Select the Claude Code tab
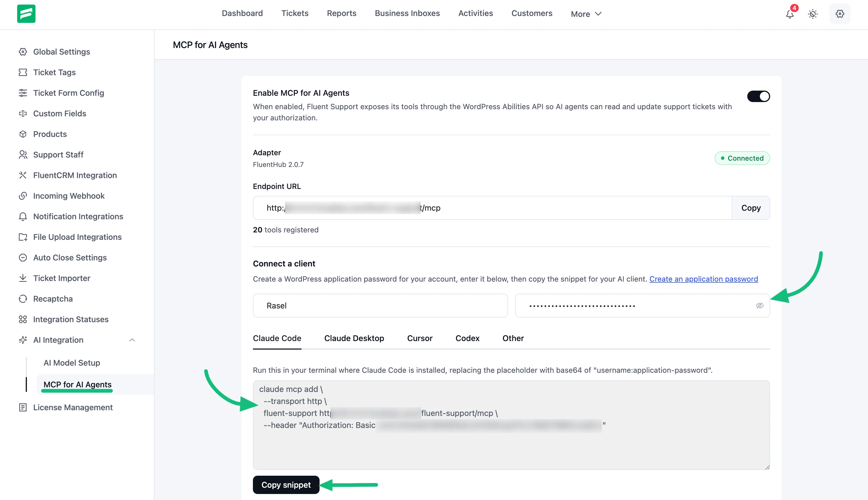The height and width of the screenshot is (500, 868). pyautogui.click(x=277, y=338)
